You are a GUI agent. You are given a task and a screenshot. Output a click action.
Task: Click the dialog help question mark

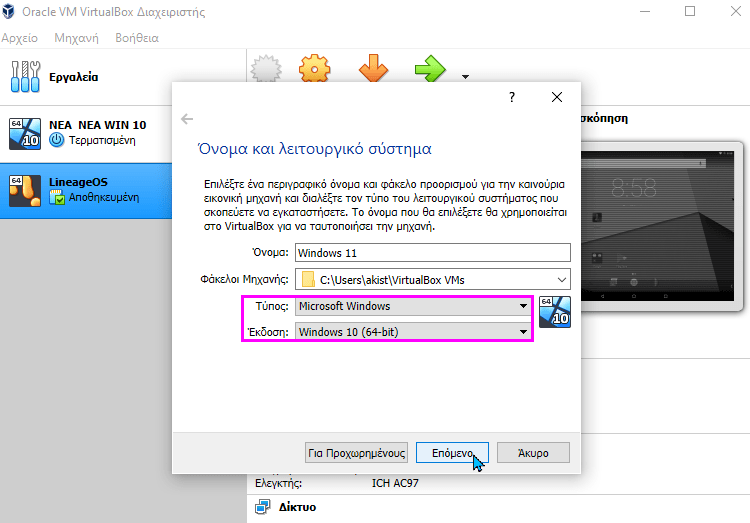pyautogui.click(x=512, y=97)
